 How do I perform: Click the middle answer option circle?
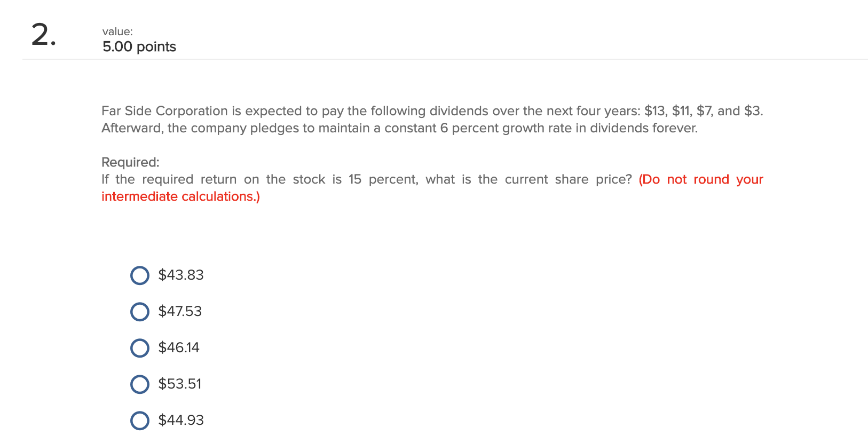pos(139,348)
